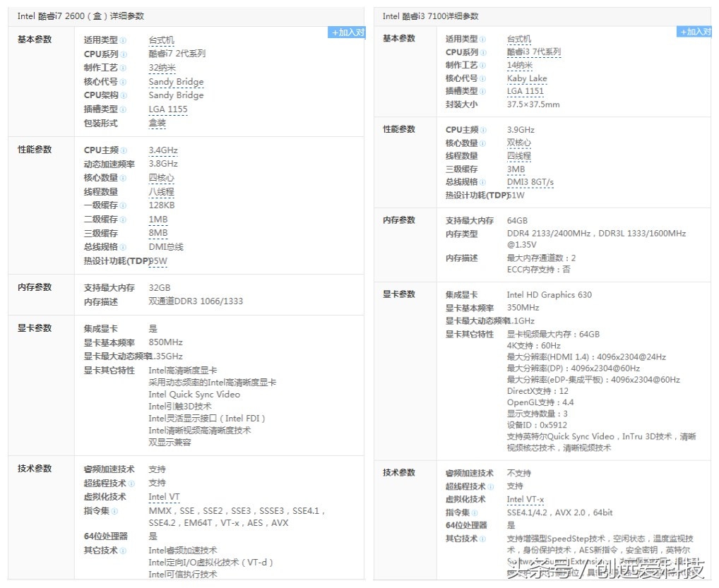
Task: Click the info icon beside CPU架构
Action: (124, 95)
